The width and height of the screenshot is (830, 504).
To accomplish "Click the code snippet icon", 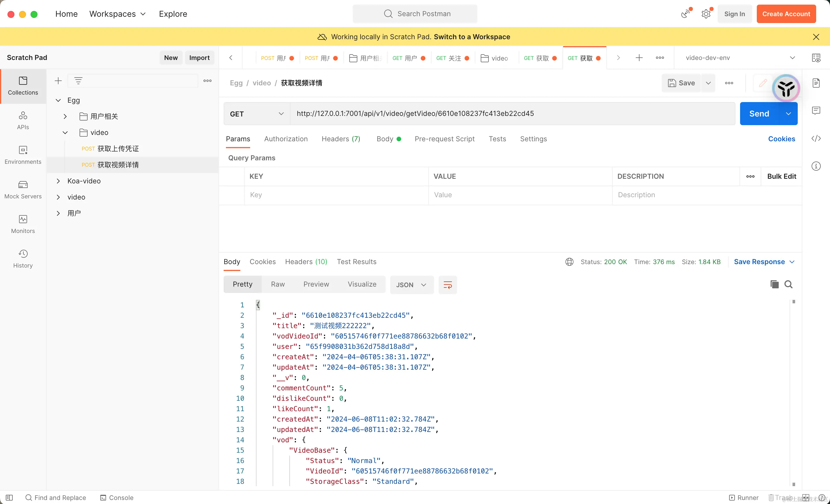I will pos(816,138).
